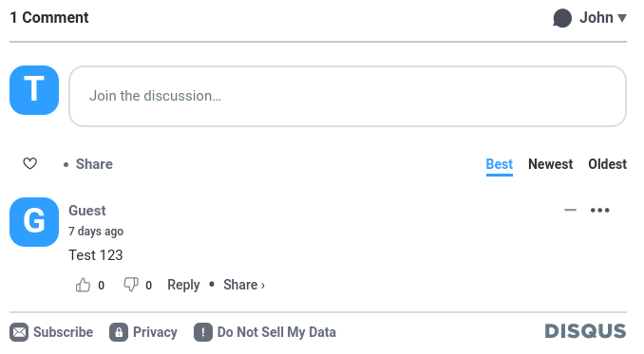Screen dimensions: 644x354
Task: Click the Join the discussion text box
Action: [x=348, y=96]
